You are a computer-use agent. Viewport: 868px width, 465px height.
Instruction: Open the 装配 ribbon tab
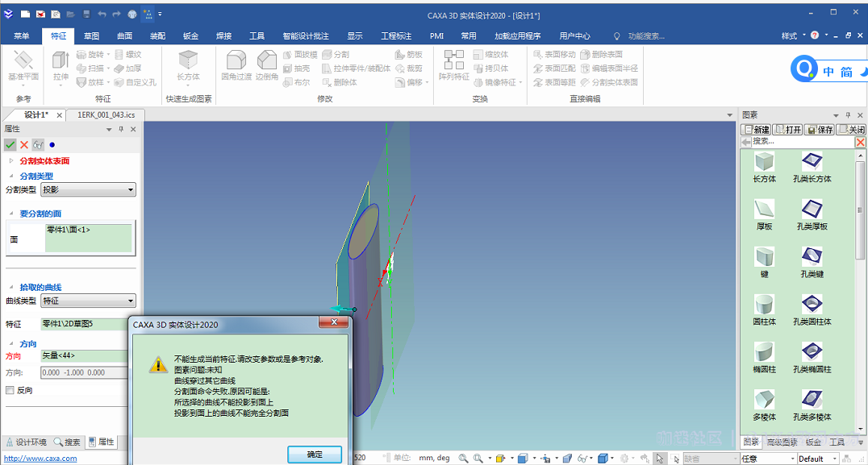(x=158, y=36)
